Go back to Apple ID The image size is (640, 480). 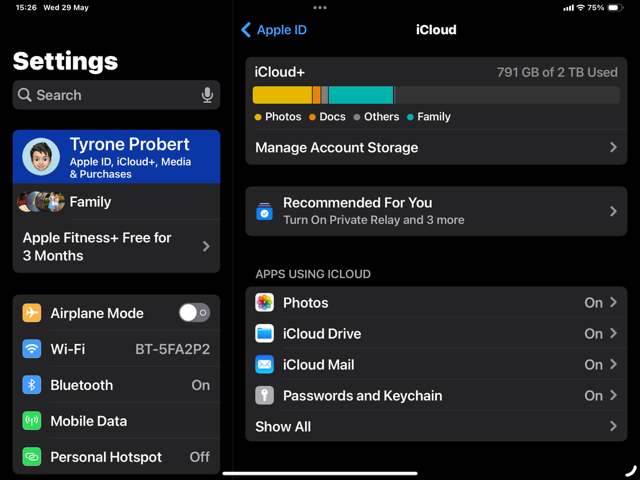tap(274, 30)
